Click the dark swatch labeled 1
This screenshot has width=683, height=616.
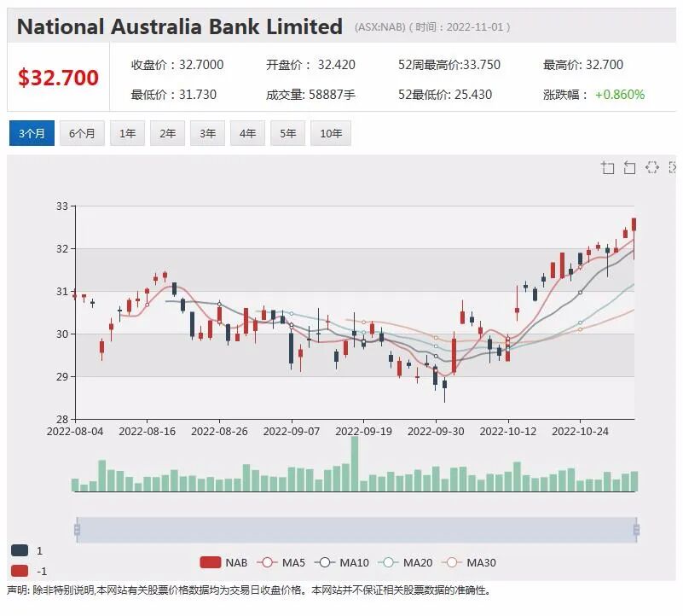(20, 550)
